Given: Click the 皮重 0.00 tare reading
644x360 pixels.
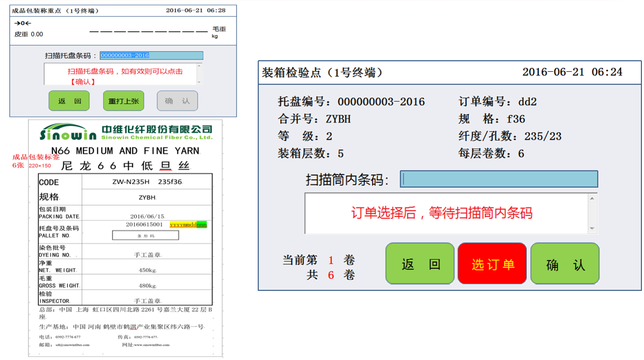Looking at the screenshot, I should [x=29, y=35].
